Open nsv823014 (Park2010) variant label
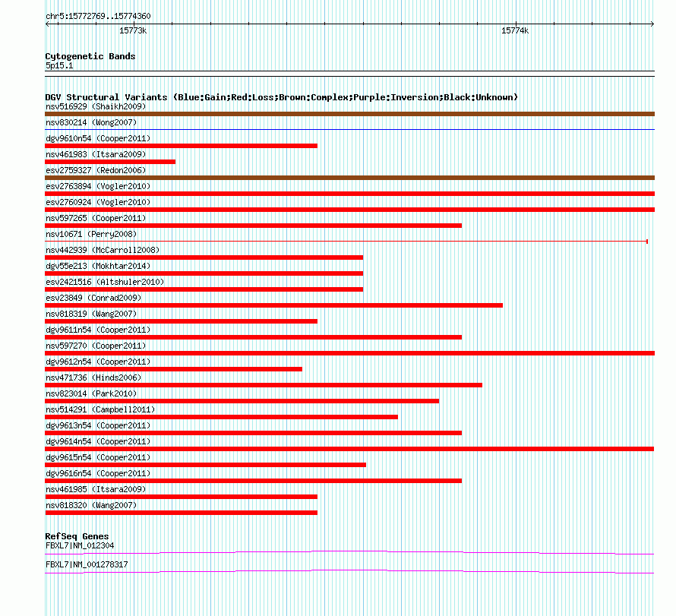 tap(91, 393)
